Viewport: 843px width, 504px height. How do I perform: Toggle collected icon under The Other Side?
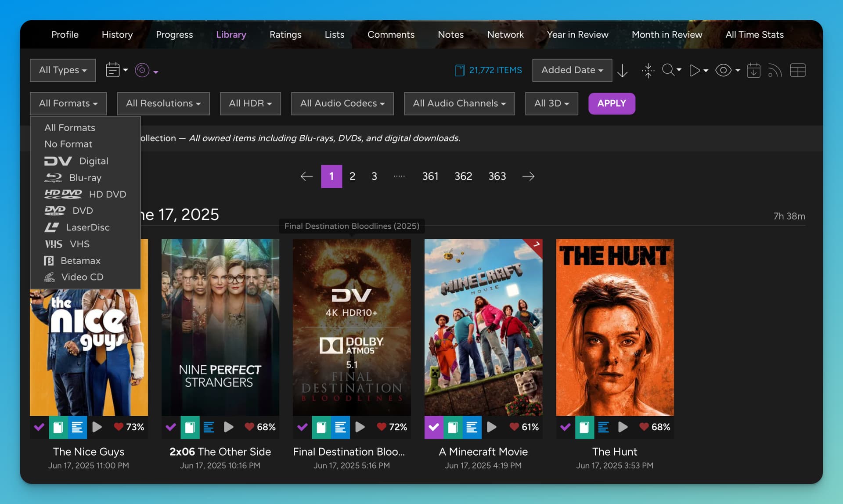tap(190, 427)
